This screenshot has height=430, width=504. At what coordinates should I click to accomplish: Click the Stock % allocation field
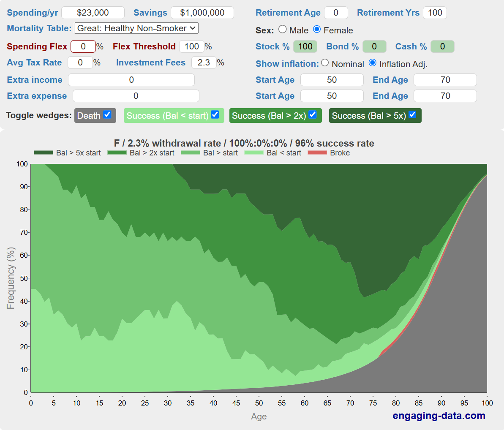coord(305,46)
